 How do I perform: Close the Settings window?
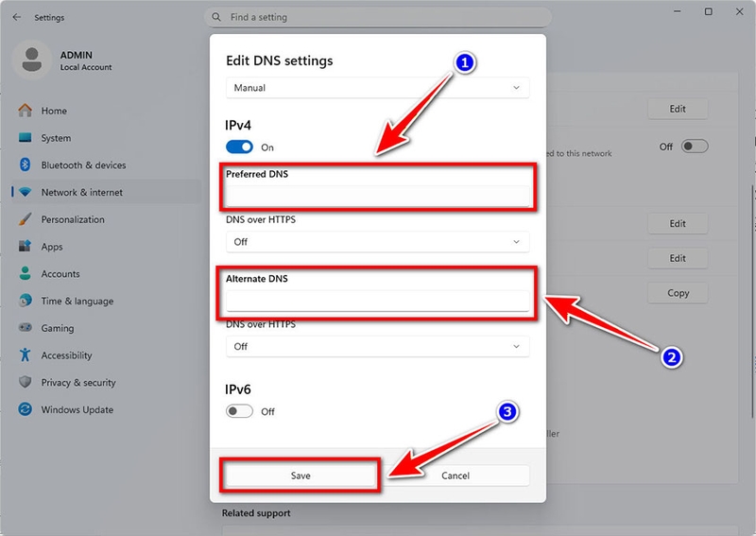(x=740, y=11)
